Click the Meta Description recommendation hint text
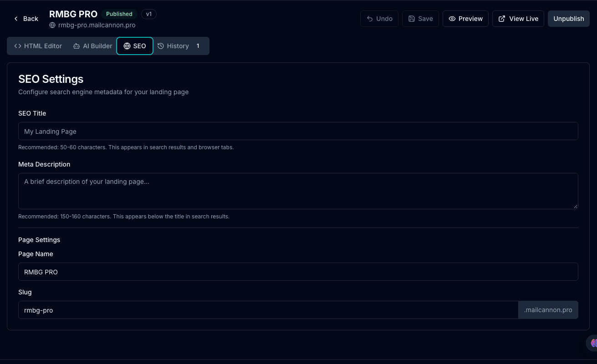Screen dimensions: 597x364 [x=124, y=217]
